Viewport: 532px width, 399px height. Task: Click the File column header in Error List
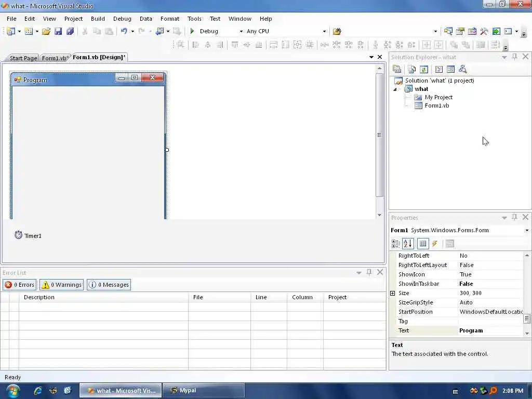pyautogui.click(x=220, y=297)
